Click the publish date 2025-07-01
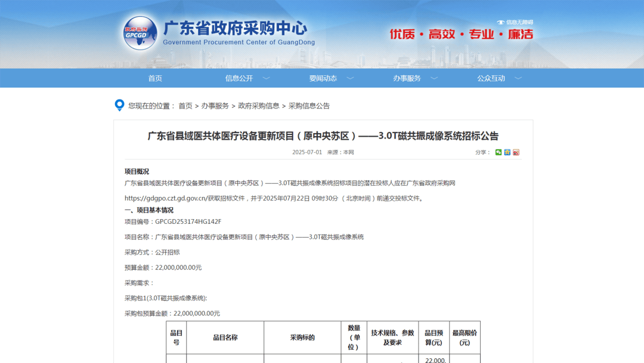644x363 pixels. [307, 152]
